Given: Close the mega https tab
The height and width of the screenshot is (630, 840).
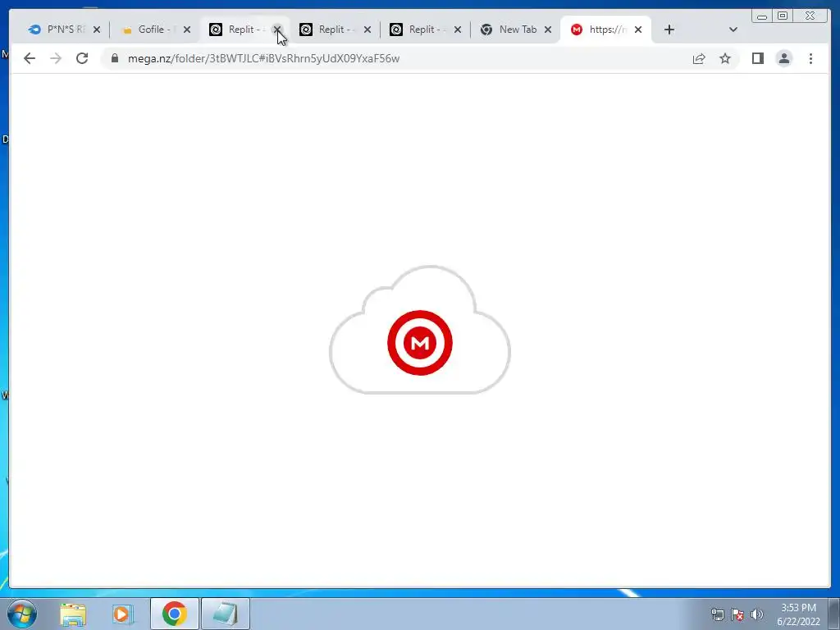Looking at the screenshot, I should pos(638,30).
